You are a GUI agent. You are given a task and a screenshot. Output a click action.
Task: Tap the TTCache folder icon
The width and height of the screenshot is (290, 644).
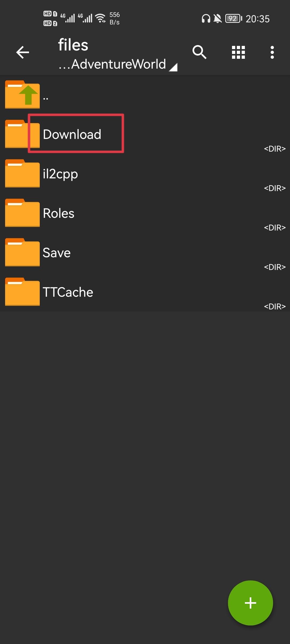(23, 292)
